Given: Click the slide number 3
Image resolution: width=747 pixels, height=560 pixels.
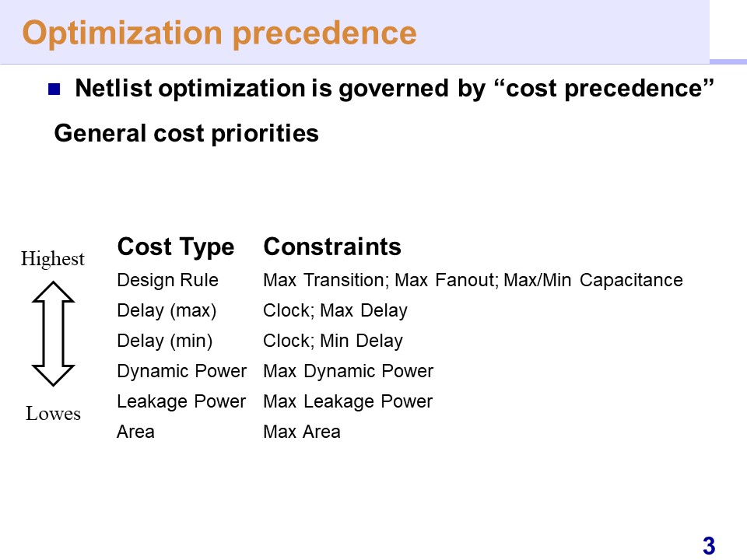Looking at the screenshot, I should tap(708, 545).
